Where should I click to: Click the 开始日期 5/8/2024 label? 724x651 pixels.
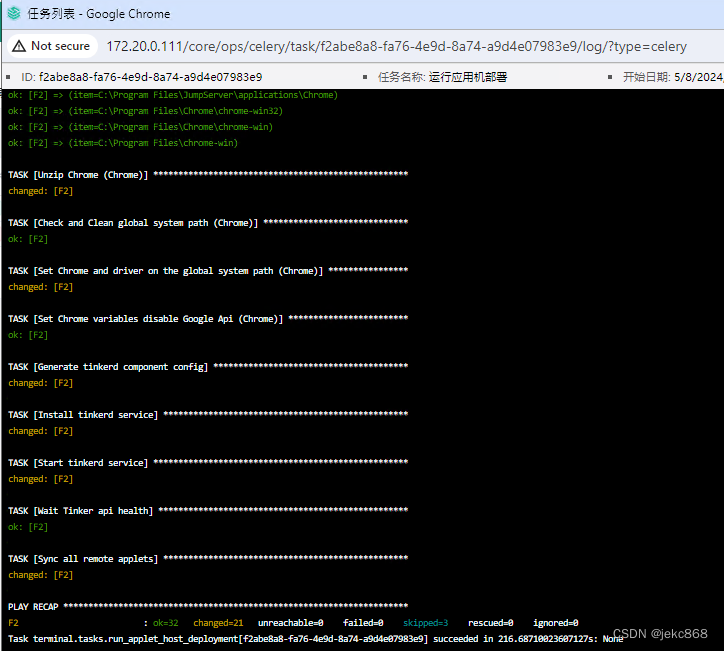[673, 77]
